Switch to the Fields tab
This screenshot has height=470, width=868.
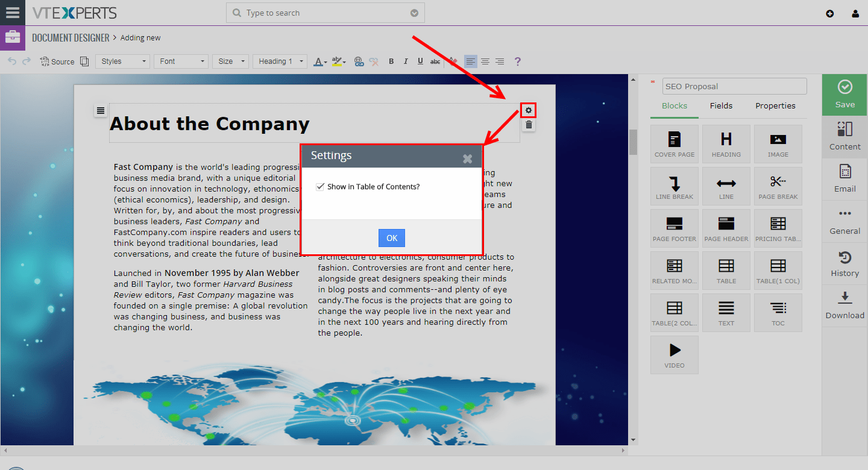click(721, 105)
